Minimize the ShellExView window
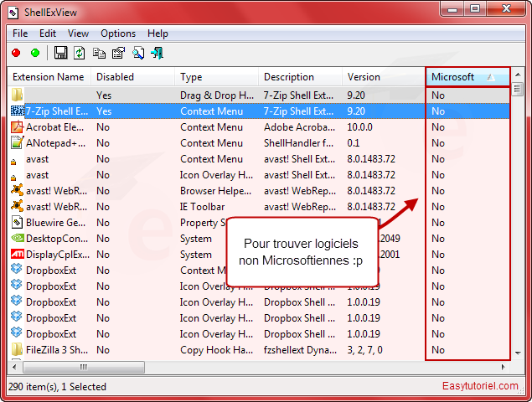Image resolution: width=532 pixels, height=402 pixels. [x=452, y=9]
